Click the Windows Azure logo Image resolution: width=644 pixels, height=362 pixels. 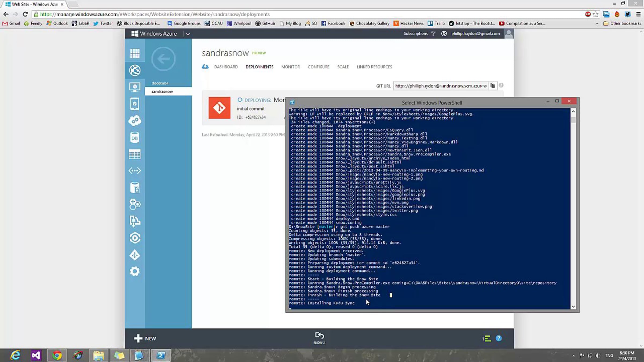pos(154,34)
